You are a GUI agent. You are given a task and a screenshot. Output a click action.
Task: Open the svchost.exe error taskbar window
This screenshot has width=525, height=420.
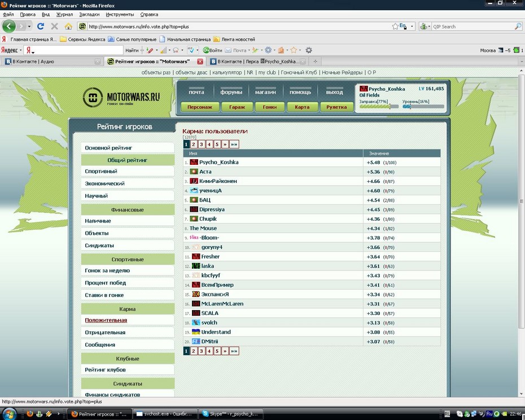tap(166, 414)
